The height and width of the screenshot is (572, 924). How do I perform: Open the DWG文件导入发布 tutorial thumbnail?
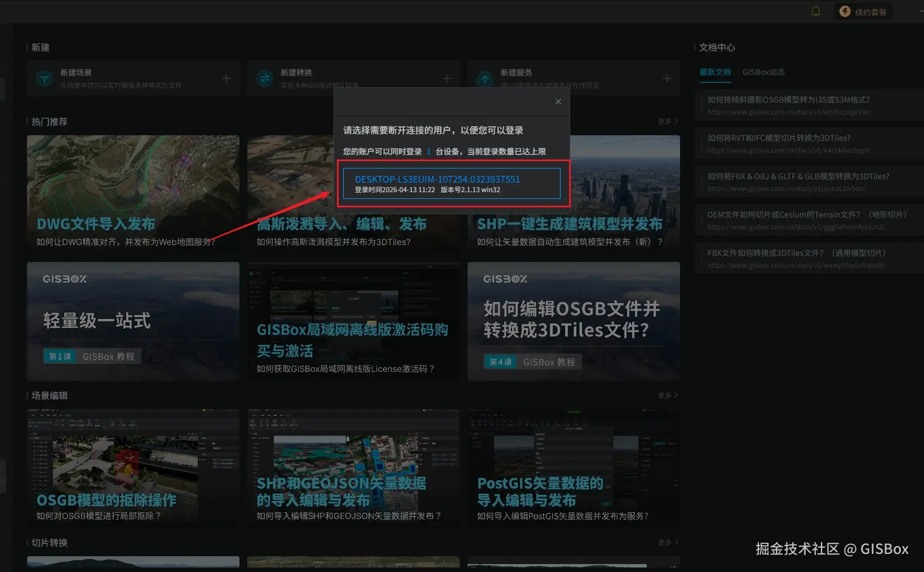(x=133, y=194)
